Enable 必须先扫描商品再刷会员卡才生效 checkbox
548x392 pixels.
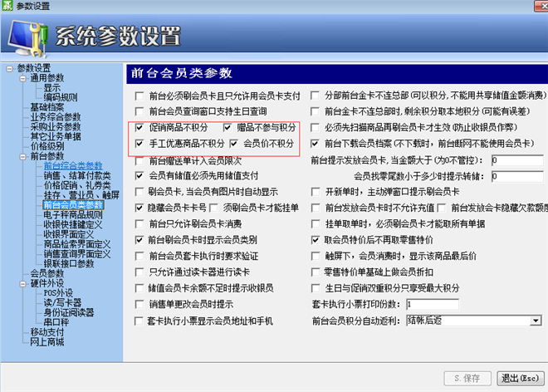pos(315,127)
